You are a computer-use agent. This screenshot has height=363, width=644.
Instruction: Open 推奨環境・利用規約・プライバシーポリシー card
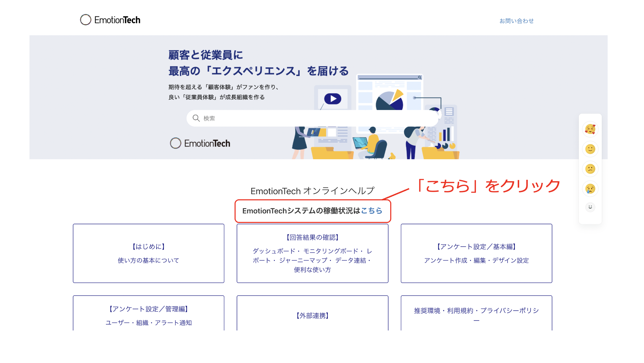point(476,313)
